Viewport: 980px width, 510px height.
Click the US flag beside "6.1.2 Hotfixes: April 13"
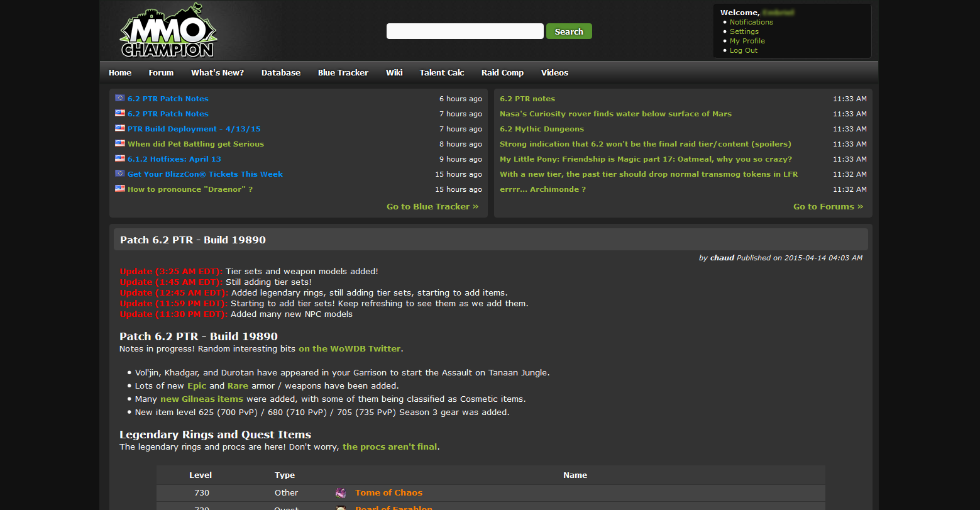(119, 158)
